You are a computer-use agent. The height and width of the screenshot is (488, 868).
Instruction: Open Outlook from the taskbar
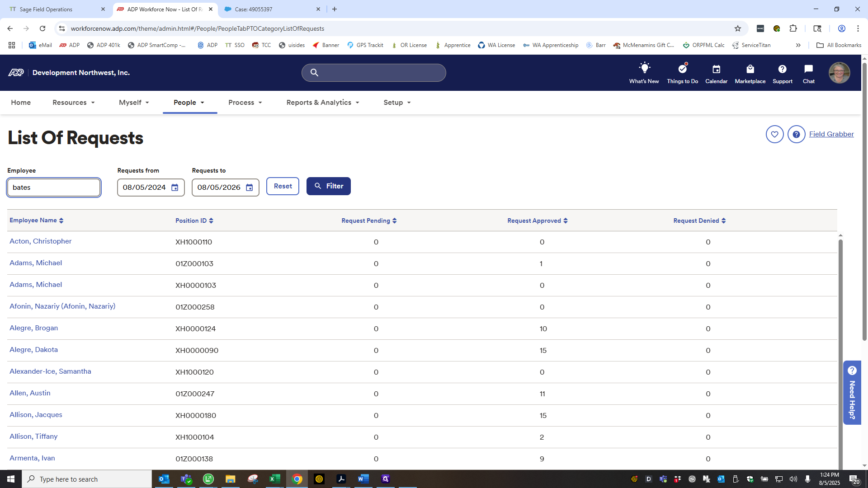pyautogui.click(x=164, y=479)
